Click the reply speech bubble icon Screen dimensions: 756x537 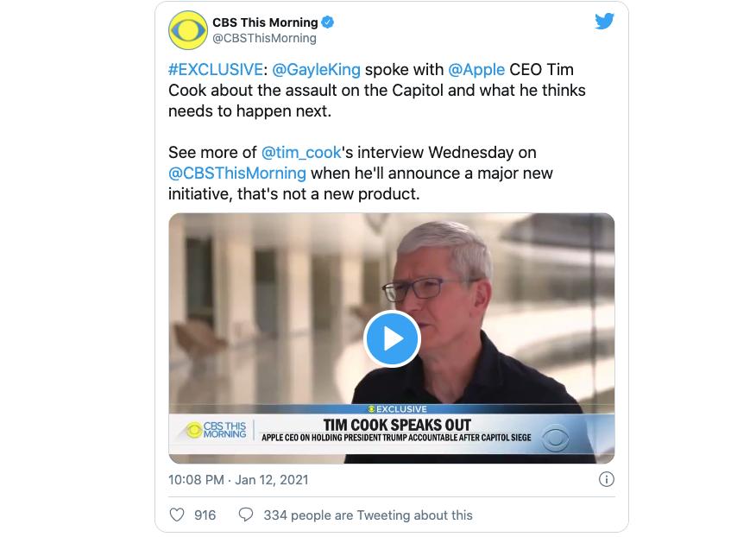click(246, 515)
